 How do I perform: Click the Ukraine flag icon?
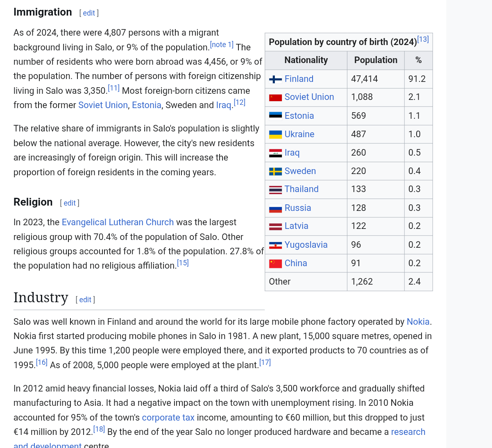(275, 134)
